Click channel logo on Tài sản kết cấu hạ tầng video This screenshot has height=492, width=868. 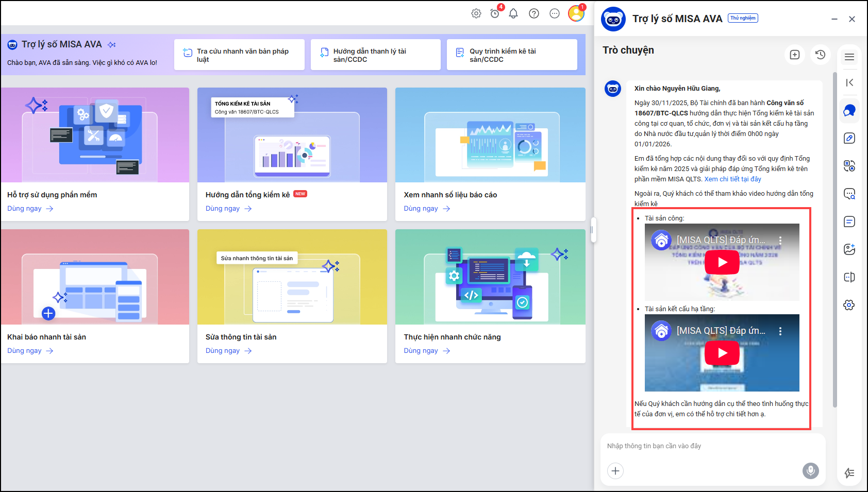coord(661,331)
